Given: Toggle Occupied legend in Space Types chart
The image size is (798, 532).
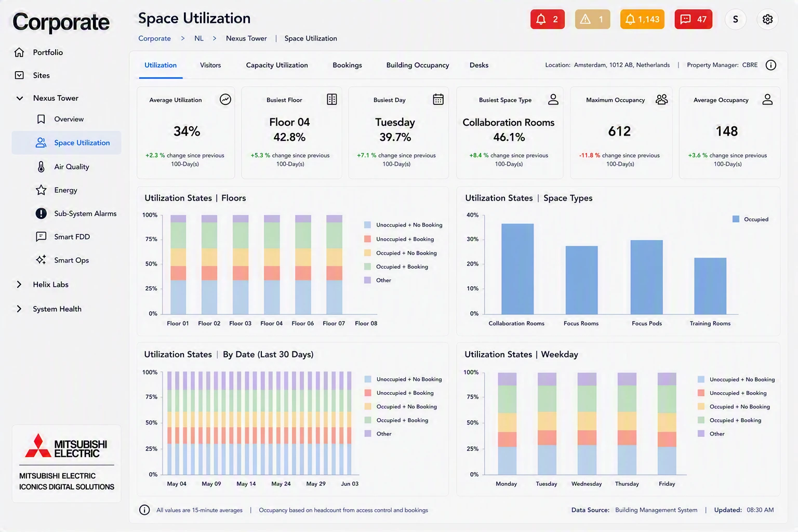Looking at the screenshot, I should pyautogui.click(x=750, y=219).
